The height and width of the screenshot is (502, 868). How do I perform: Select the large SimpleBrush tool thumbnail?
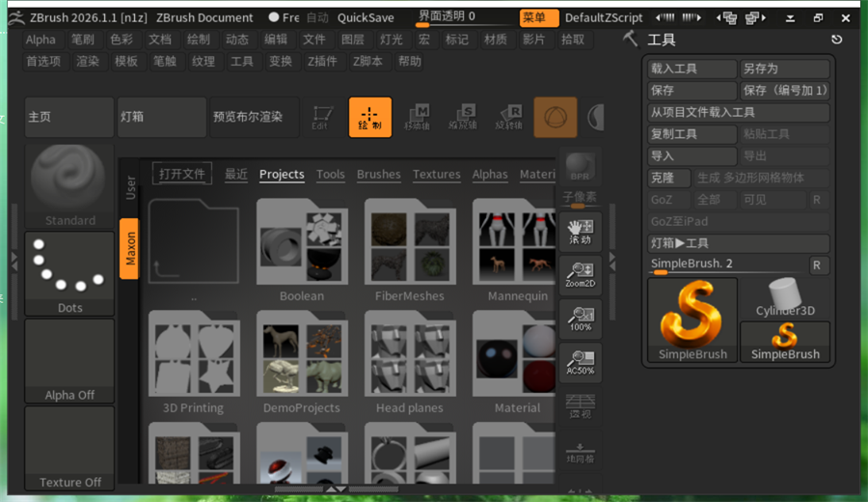[x=692, y=321]
